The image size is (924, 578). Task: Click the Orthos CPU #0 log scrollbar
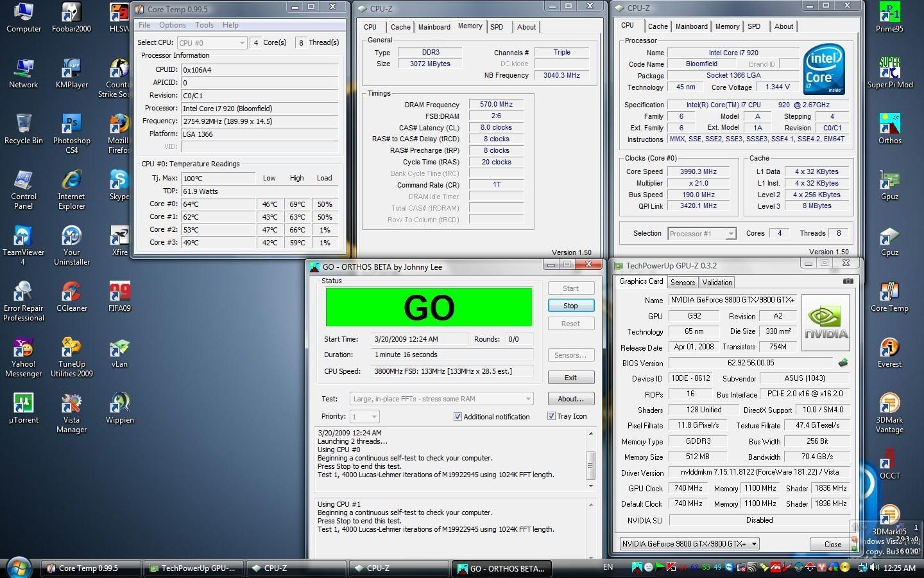tap(591, 459)
